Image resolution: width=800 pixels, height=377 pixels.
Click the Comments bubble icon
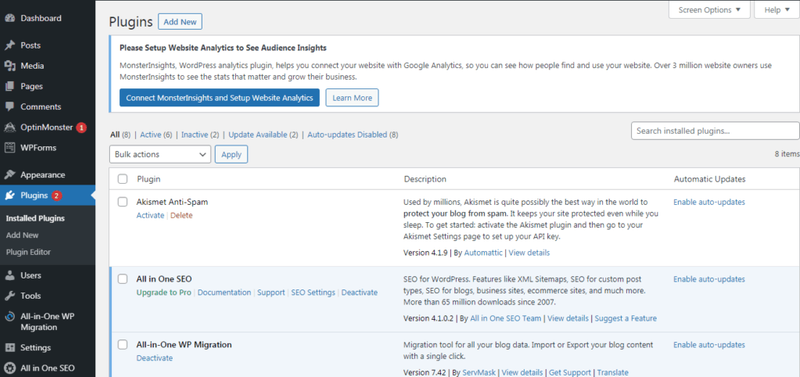(10, 107)
